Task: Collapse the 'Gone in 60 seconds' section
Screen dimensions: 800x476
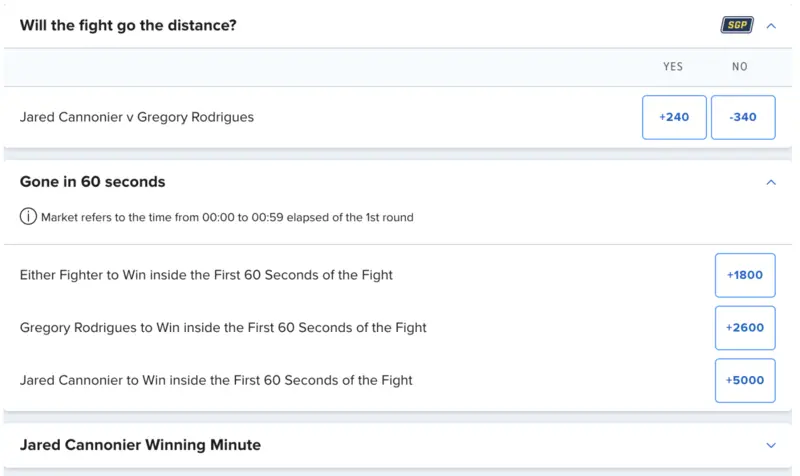Action: pos(771,182)
